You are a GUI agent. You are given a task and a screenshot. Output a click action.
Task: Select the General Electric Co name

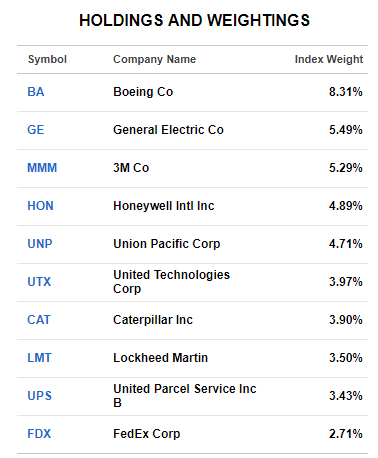point(168,130)
